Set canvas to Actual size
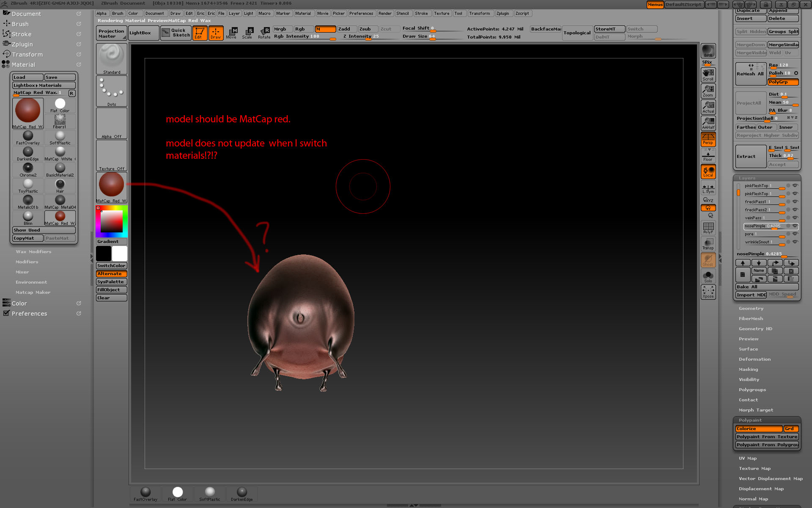The width and height of the screenshot is (812, 508). pyautogui.click(x=708, y=107)
